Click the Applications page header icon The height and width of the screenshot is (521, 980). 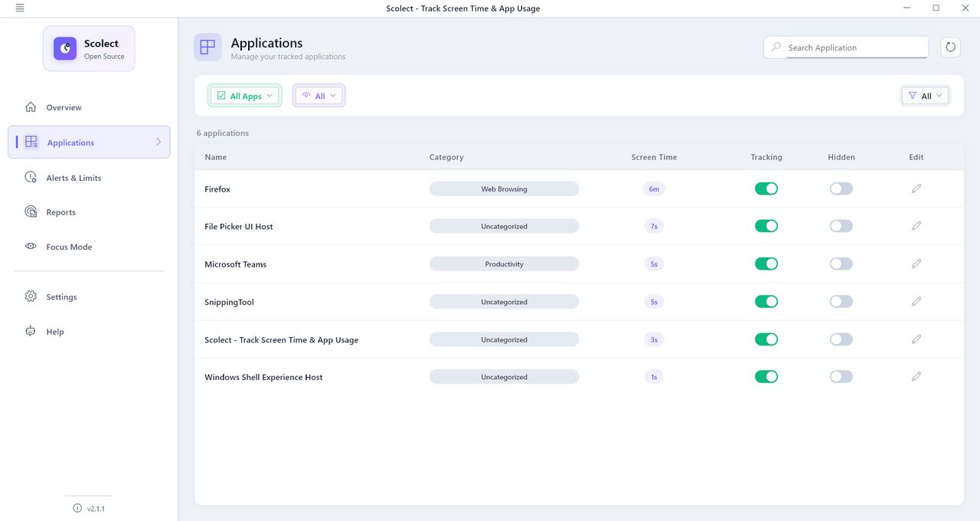point(207,48)
